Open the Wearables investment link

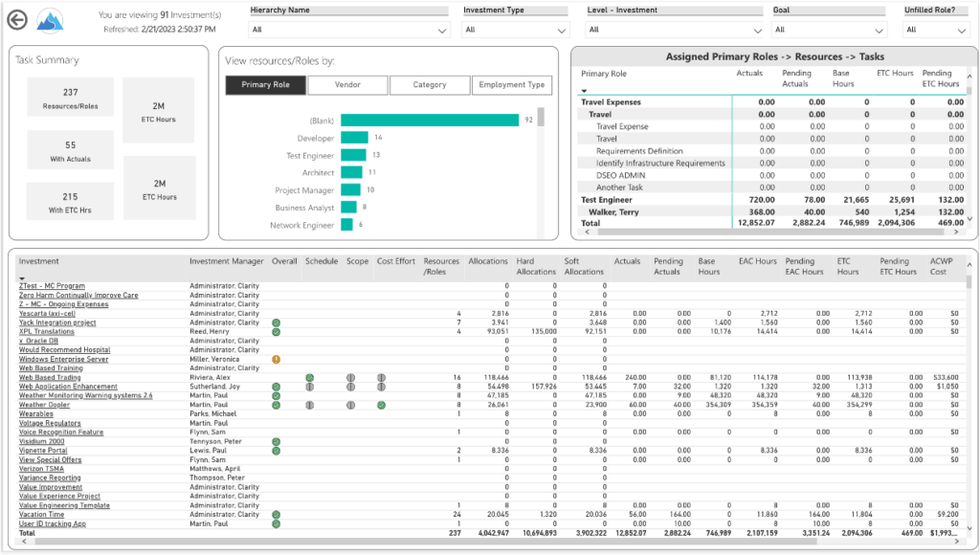[36, 413]
